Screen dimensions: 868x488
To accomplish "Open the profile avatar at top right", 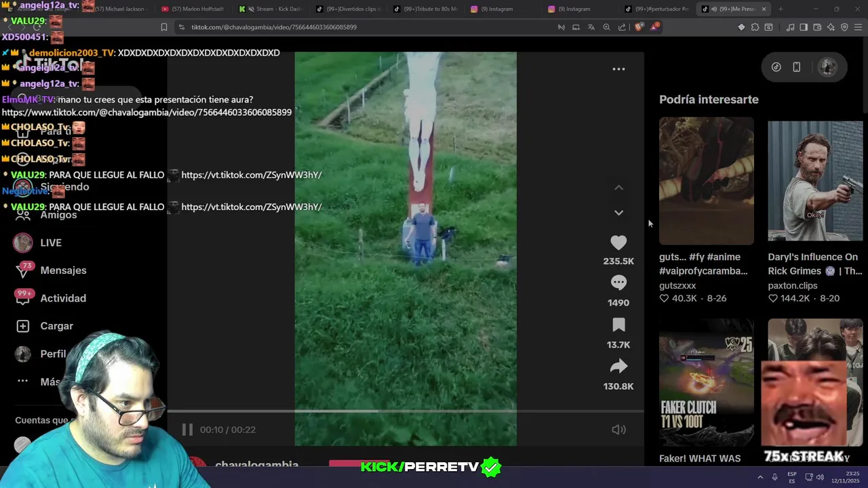I will [x=827, y=67].
